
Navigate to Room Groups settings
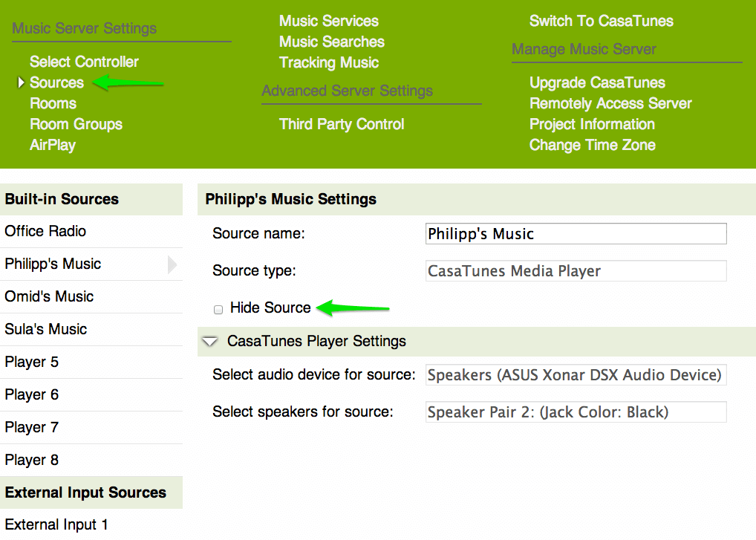point(76,124)
